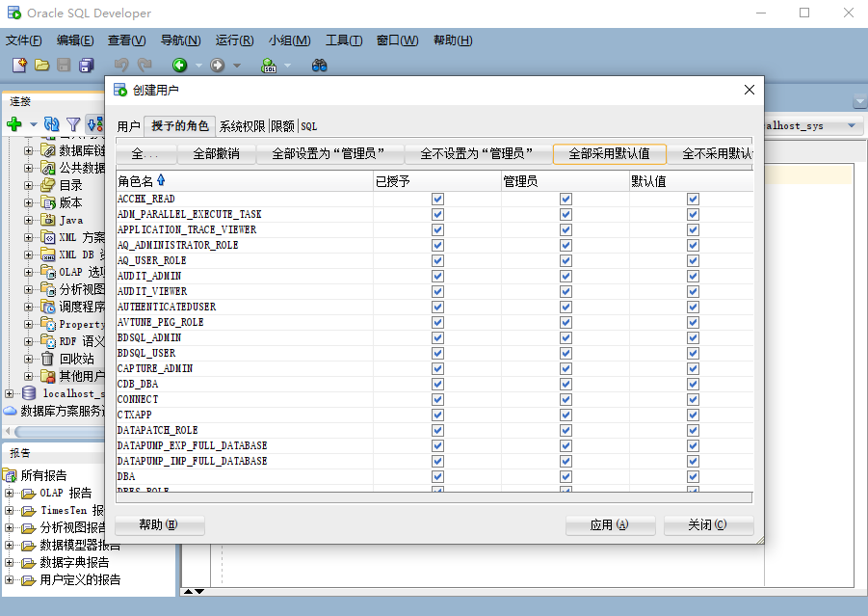868x616 pixels.
Task: Click the grey Forward navigation arrow
Action: click(217, 65)
